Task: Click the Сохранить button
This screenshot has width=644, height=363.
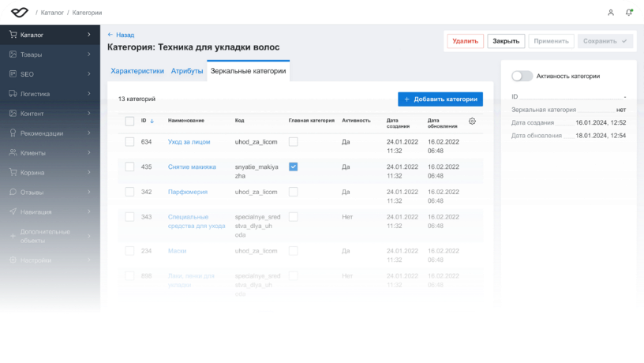Action: click(605, 41)
